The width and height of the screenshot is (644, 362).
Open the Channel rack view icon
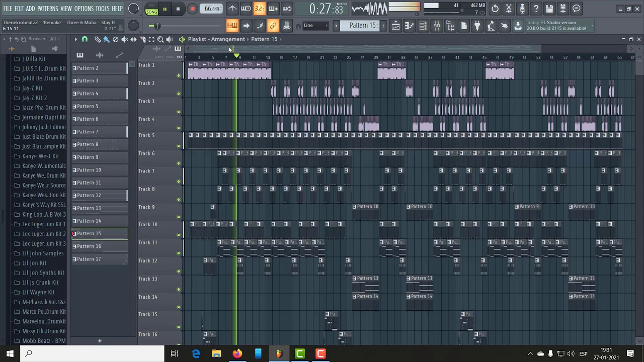click(x=423, y=26)
